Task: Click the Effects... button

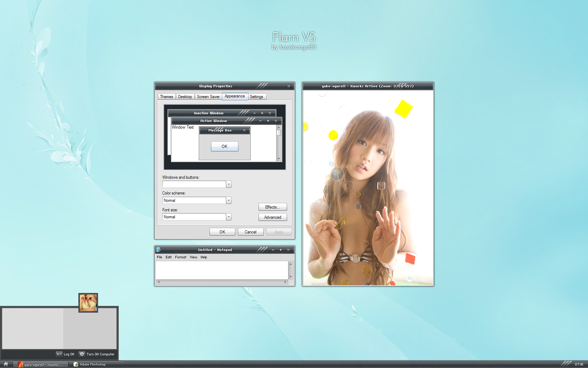Action: 273,207
